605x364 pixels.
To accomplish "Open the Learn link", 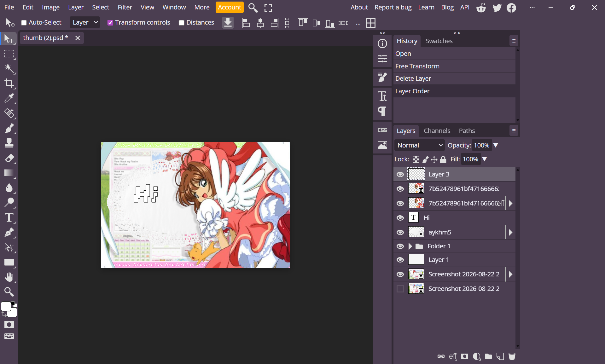I will (426, 7).
